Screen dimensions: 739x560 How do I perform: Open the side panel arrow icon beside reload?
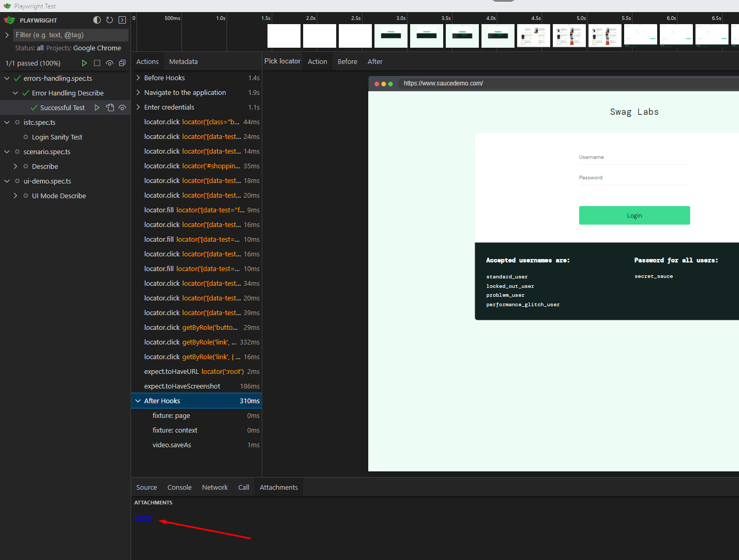pyautogui.click(x=122, y=20)
